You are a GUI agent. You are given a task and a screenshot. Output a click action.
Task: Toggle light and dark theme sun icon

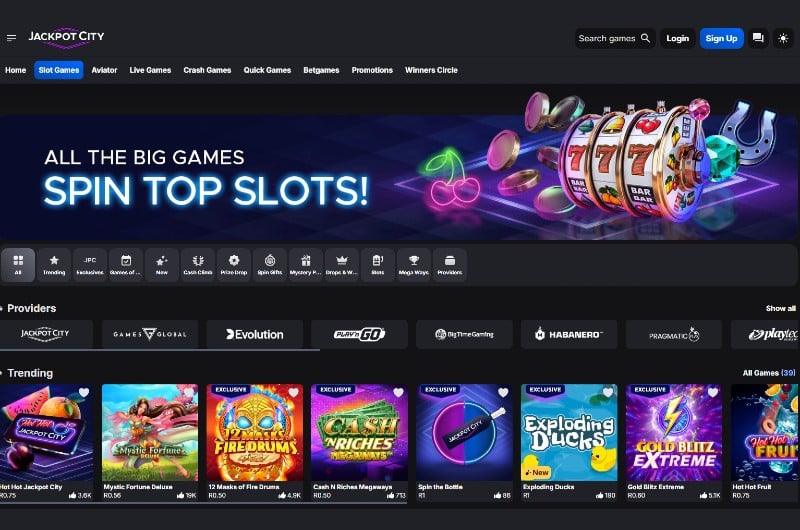tap(783, 38)
